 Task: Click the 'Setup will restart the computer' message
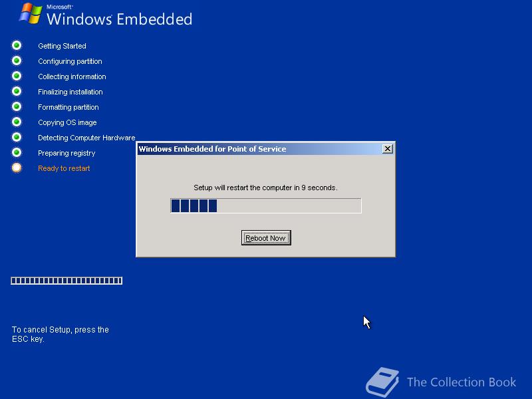tap(265, 188)
